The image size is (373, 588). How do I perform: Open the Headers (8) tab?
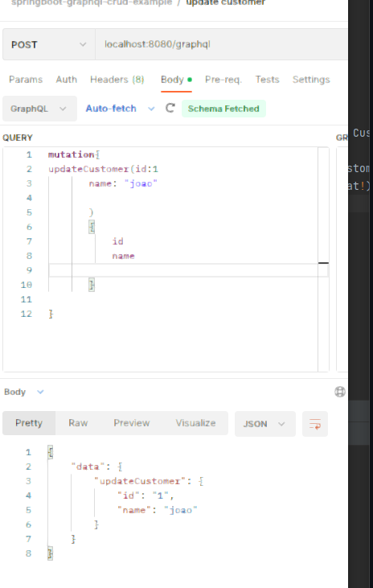pyautogui.click(x=117, y=80)
